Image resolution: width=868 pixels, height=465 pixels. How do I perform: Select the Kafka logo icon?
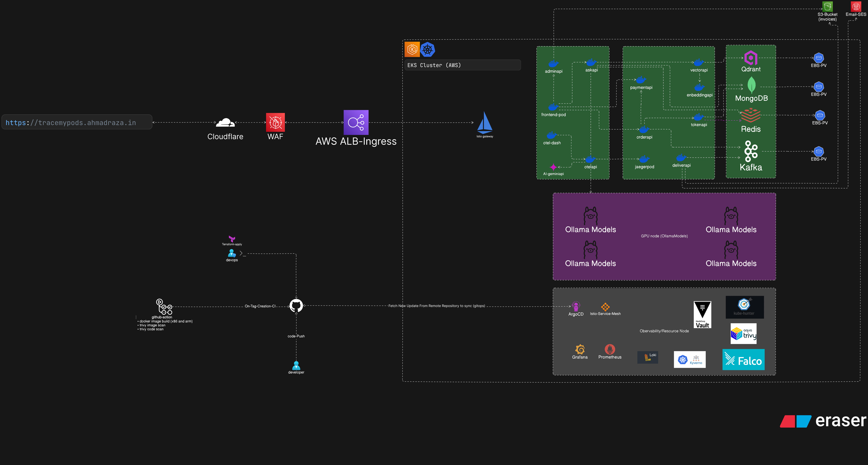point(751,151)
